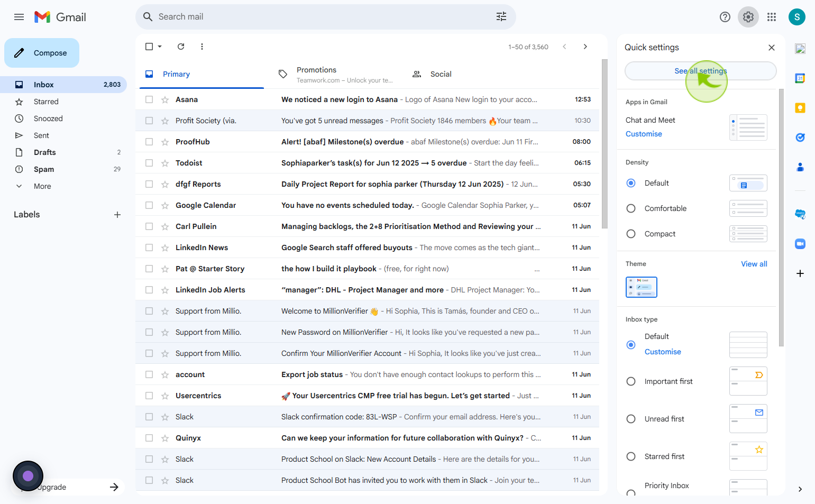This screenshot has height=504, width=815.
Task: Open the Quinyx email
Action: click(x=367, y=438)
